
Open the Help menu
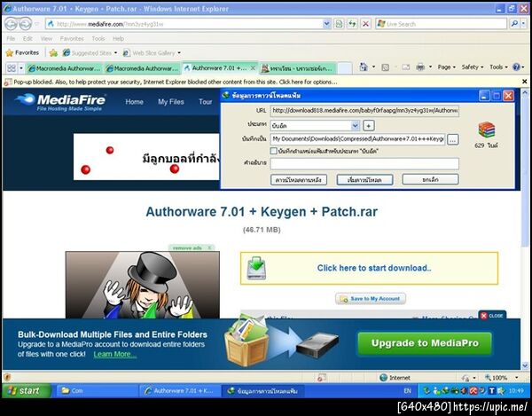pos(119,39)
